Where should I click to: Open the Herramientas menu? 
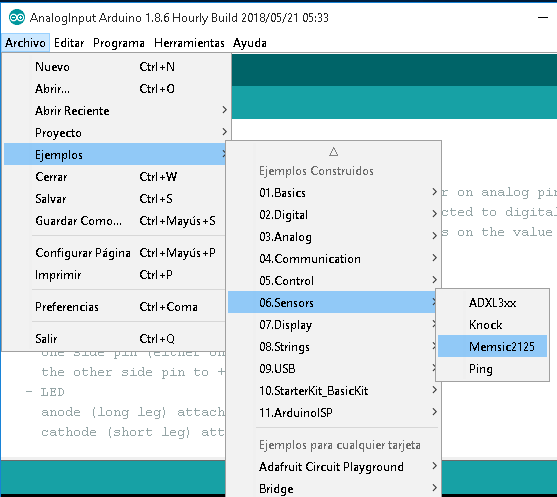point(189,43)
